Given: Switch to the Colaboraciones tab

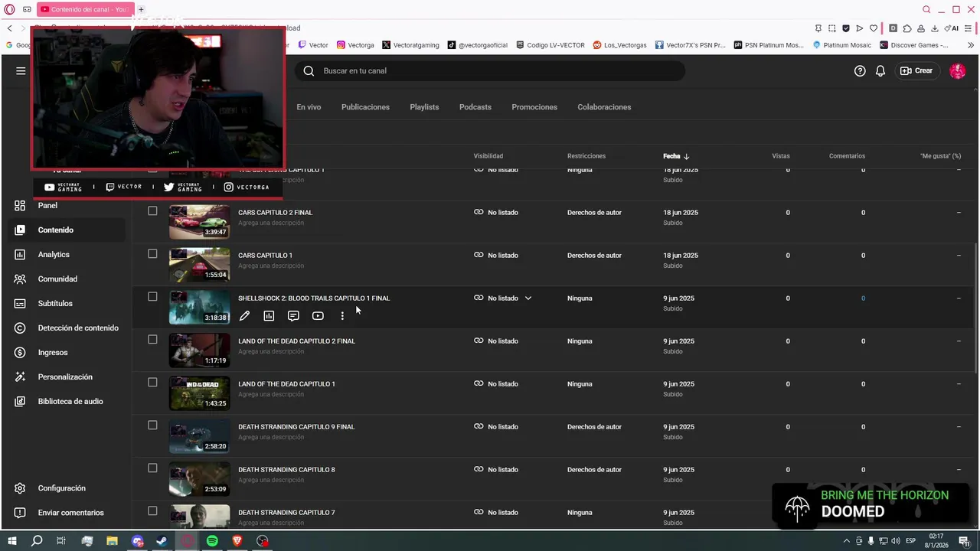Looking at the screenshot, I should pyautogui.click(x=604, y=107).
